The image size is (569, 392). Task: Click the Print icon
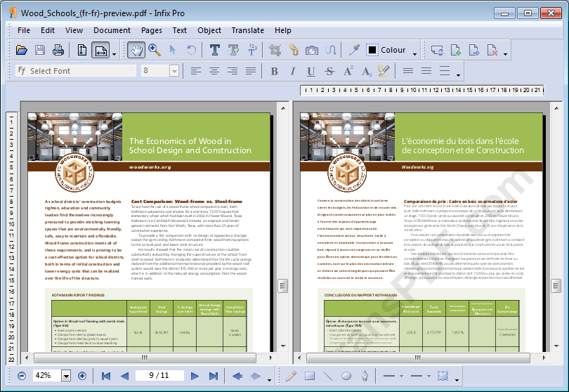[58, 50]
